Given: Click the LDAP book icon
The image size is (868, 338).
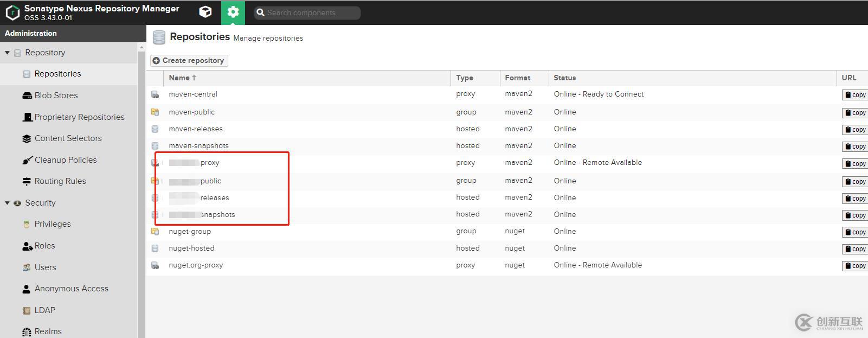Looking at the screenshot, I should [27, 310].
